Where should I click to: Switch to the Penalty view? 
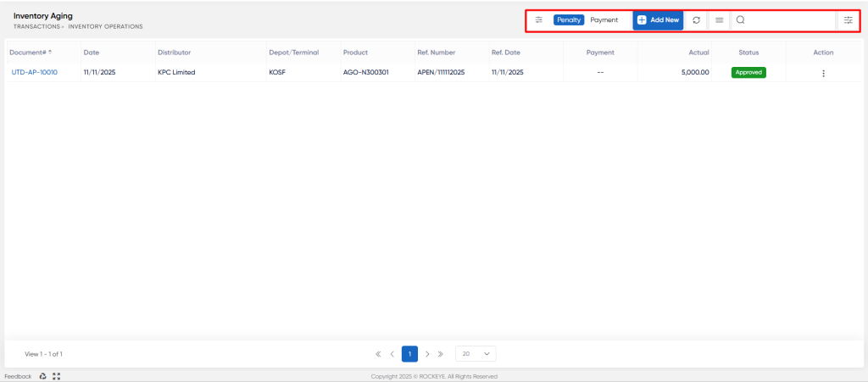pos(569,19)
